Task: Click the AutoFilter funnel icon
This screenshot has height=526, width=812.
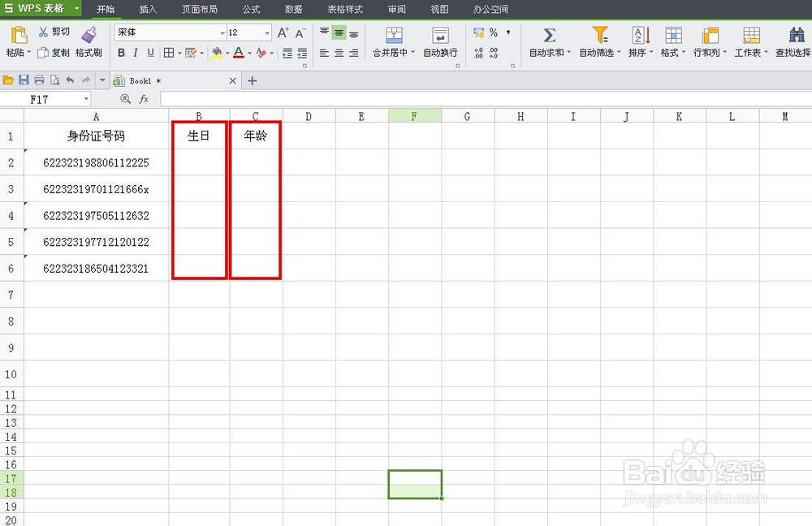Action: pyautogui.click(x=600, y=35)
